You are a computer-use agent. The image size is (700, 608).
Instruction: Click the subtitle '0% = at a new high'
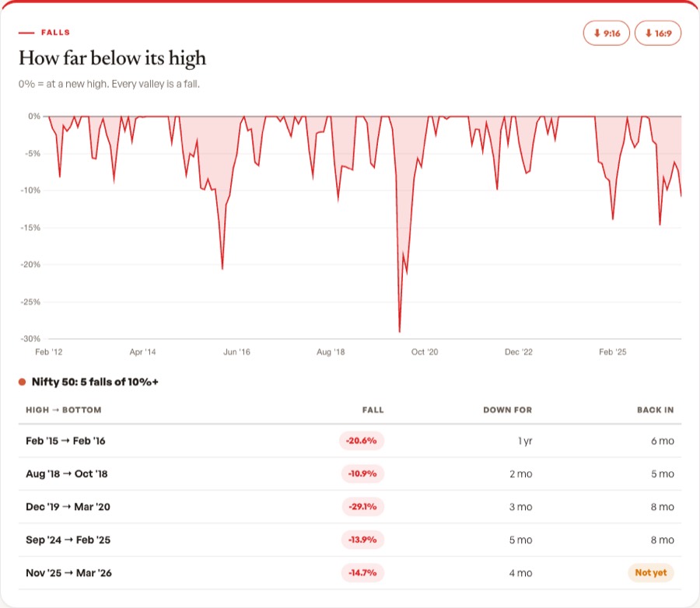tap(62, 84)
